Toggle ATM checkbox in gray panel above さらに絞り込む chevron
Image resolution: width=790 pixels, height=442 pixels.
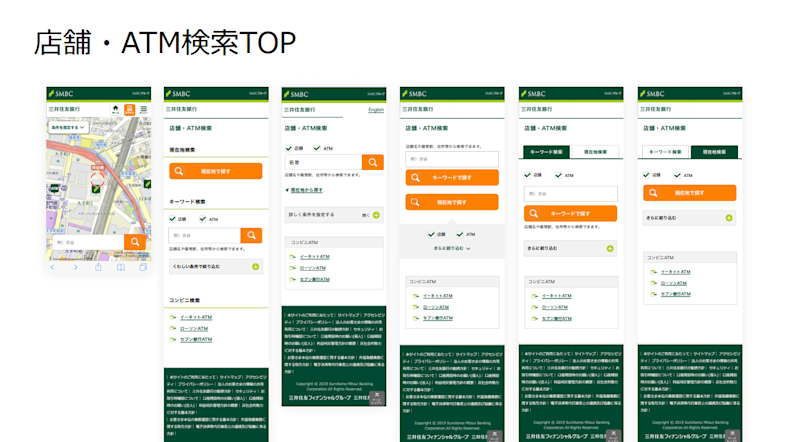click(x=460, y=234)
